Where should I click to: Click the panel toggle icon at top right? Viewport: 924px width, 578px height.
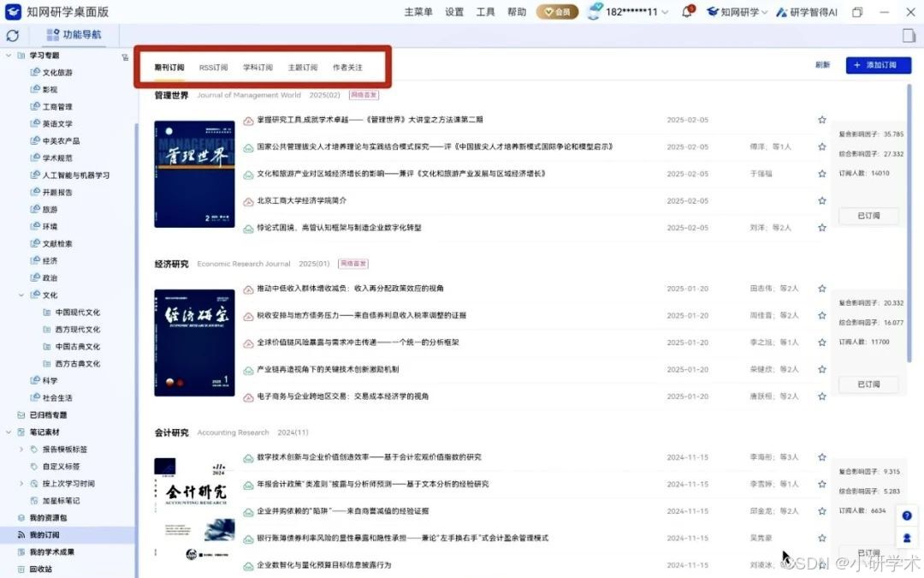pyautogui.click(x=909, y=35)
